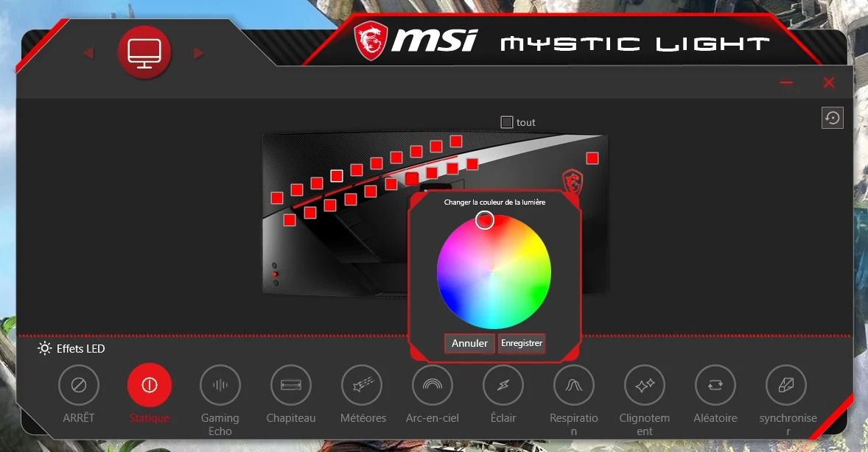The height and width of the screenshot is (452, 868).
Task: Go to previous device with left arrow
Action: 88,53
